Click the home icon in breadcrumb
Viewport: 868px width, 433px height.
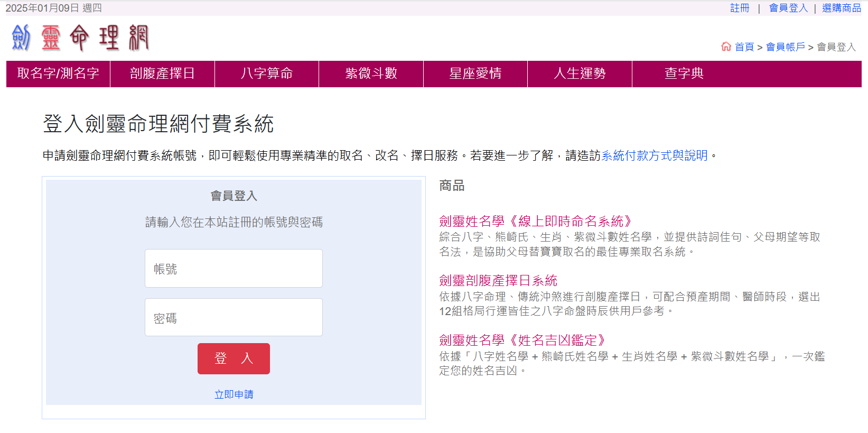pos(726,47)
